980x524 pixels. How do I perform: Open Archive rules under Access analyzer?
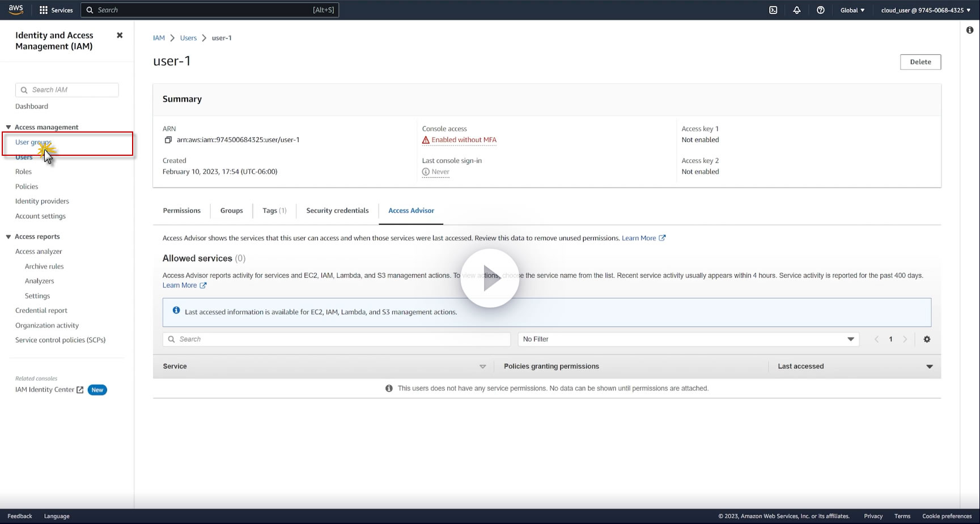(x=44, y=266)
